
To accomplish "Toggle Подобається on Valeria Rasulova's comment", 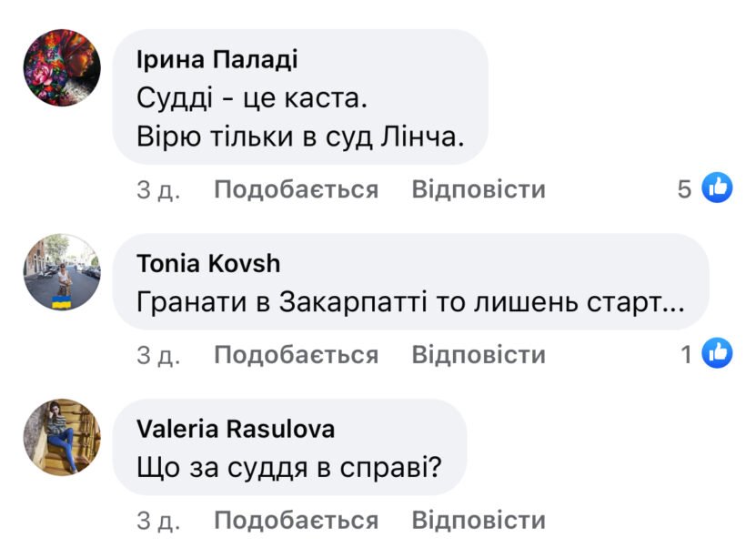I will tap(296, 520).
